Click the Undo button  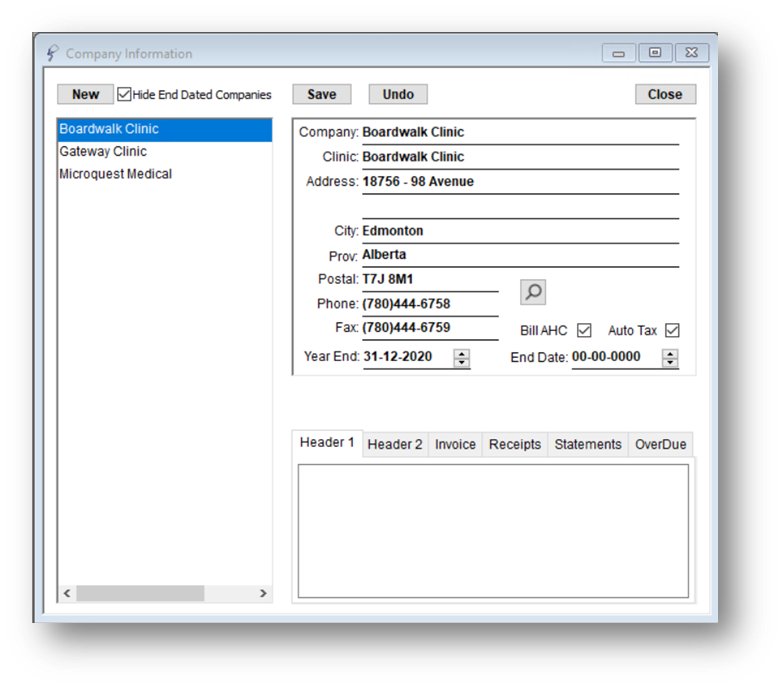pyautogui.click(x=398, y=94)
